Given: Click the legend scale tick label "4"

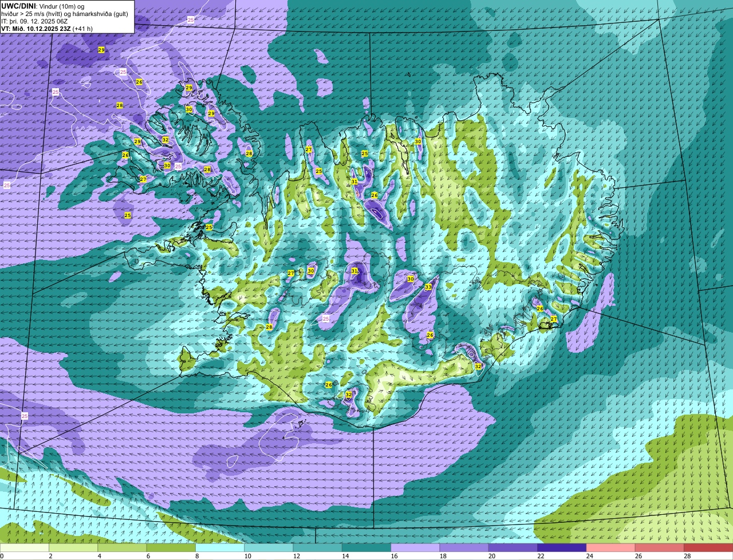Looking at the screenshot, I should pos(99,555).
